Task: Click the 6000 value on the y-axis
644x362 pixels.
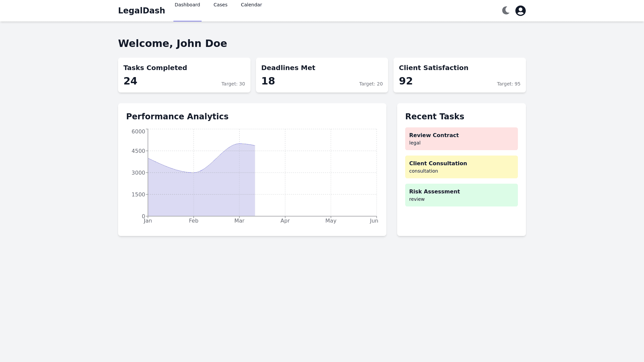Action: tap(138, 131)
